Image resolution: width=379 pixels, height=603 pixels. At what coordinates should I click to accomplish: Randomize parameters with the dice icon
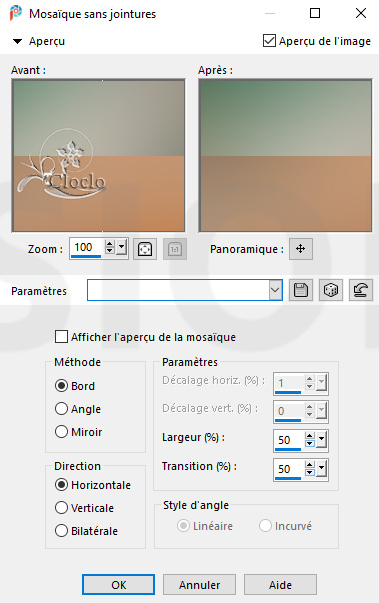click(331, 290)
